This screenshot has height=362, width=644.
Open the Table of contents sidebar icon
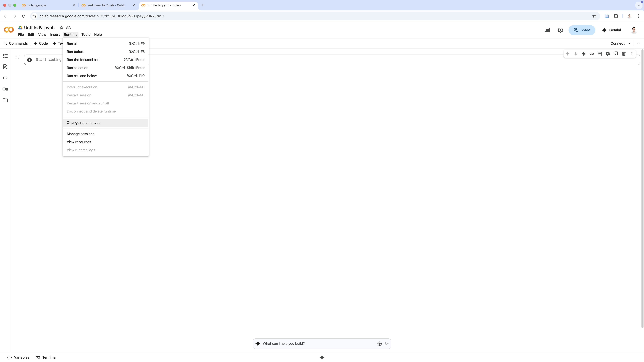tap(5, 56)
